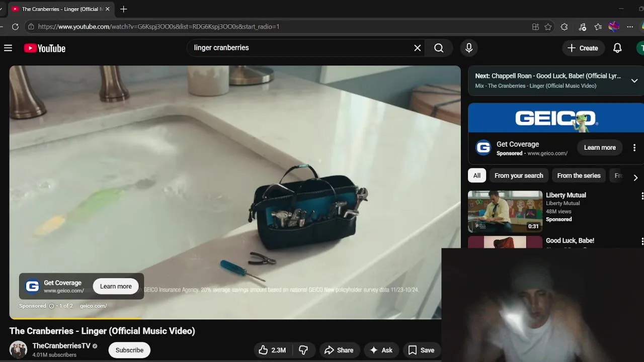The width and height of the screenshot is (644, 362).
Task: Show more filter chips with right arrow
Action: tap(635, 177)
